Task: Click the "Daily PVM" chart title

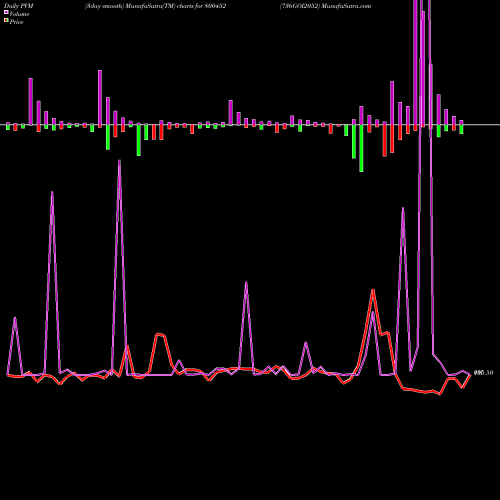Action: [x=19, y=6]
